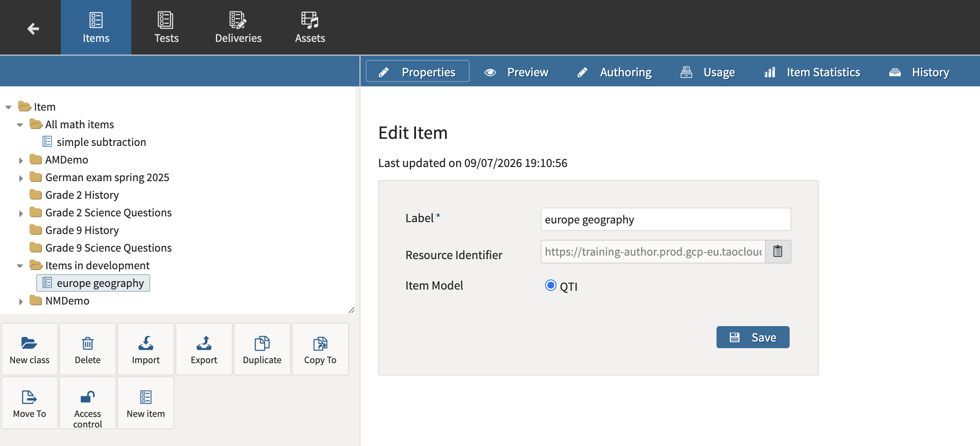Click the Delete trash icon
The height and width of the screenshot is (446, 980).
coord(88,343)
